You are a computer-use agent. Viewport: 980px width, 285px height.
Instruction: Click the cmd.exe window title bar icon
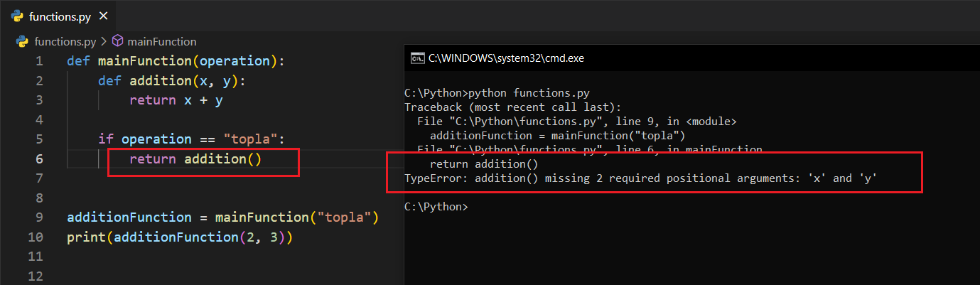pos(418,58)
